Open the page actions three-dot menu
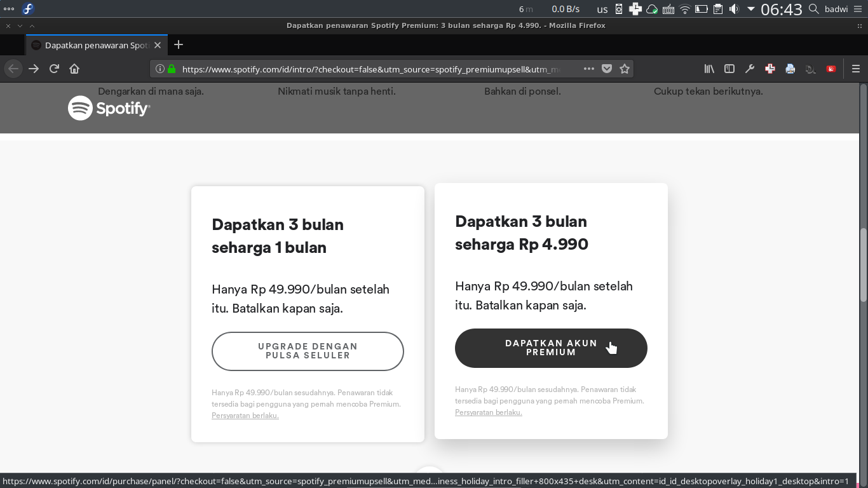 (x=589, y=69)
